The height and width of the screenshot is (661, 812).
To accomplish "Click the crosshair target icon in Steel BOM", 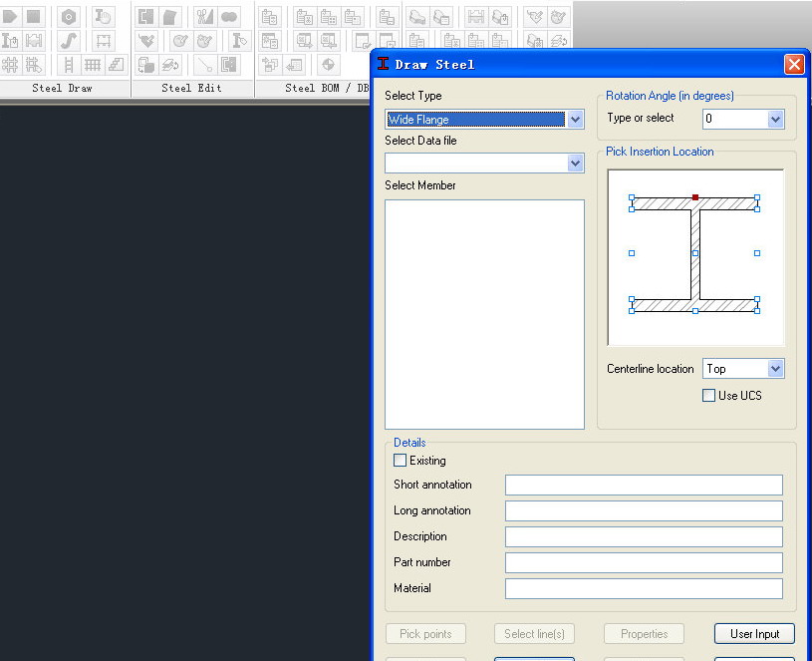I will (x=328, y=65).
